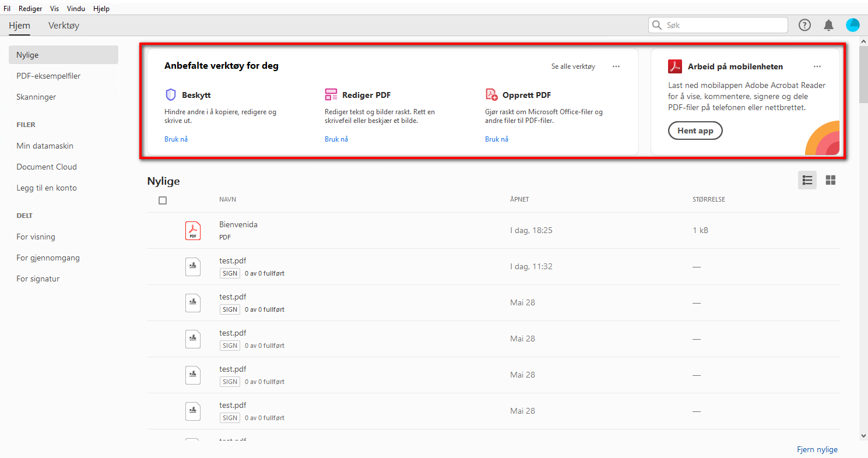
Task: Click the Fjern nylige link
Action: (x=817, y=449)
